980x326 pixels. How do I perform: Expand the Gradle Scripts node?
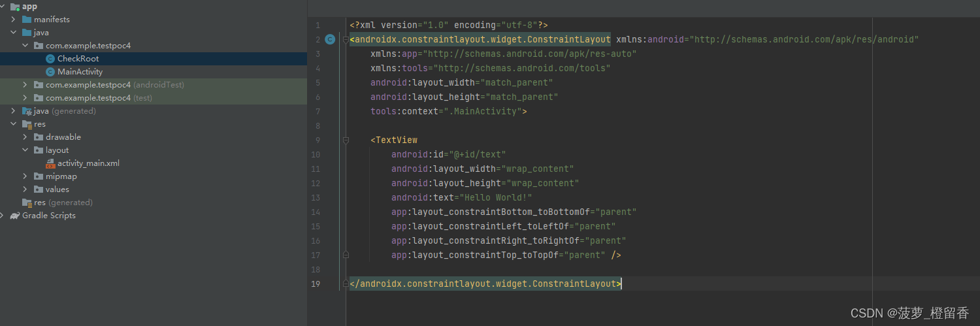coord(3,216)
